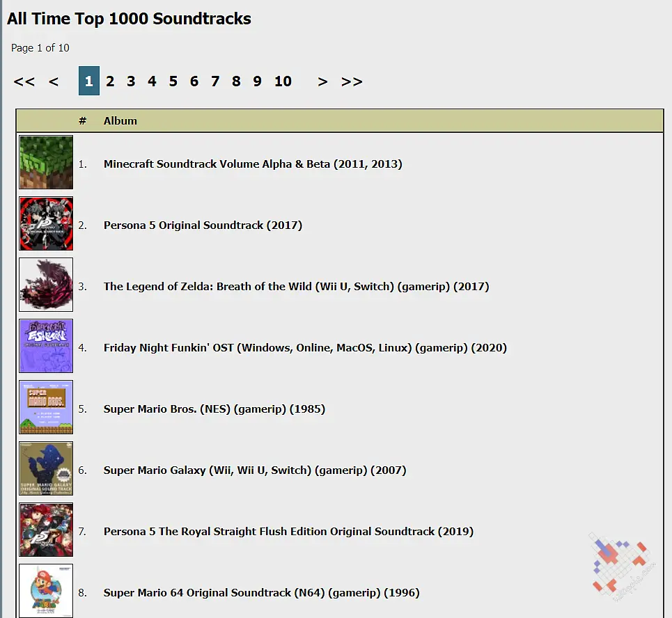Viewport: 672px width, 618px height.
Task: Go to page 4
Action: click(x=152, y=81)
